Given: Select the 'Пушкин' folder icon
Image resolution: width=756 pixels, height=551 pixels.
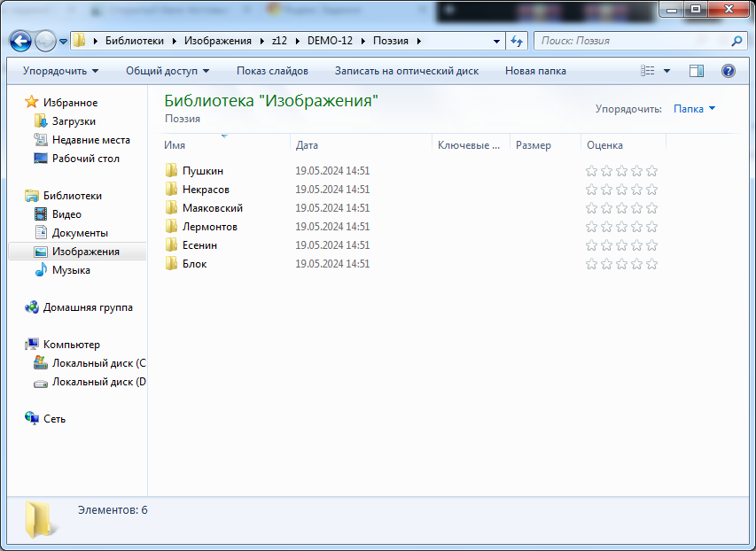Looking at the screenshot, I should 171,171.
